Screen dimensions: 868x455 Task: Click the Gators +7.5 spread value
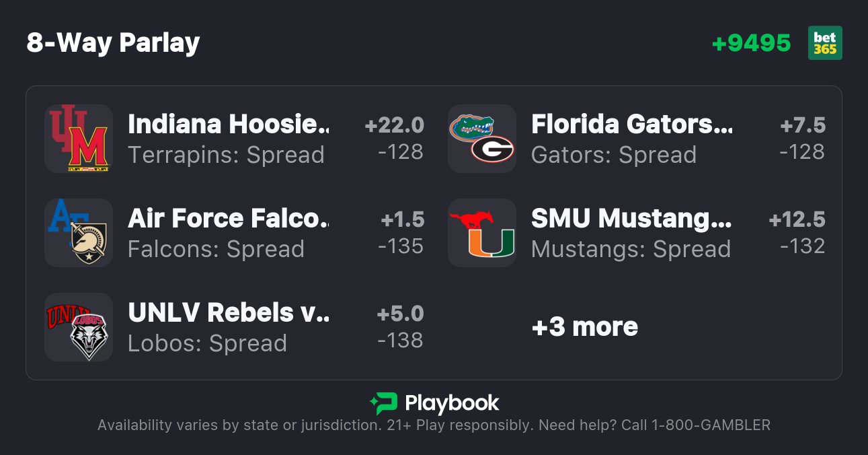click(x=803, y=125)
